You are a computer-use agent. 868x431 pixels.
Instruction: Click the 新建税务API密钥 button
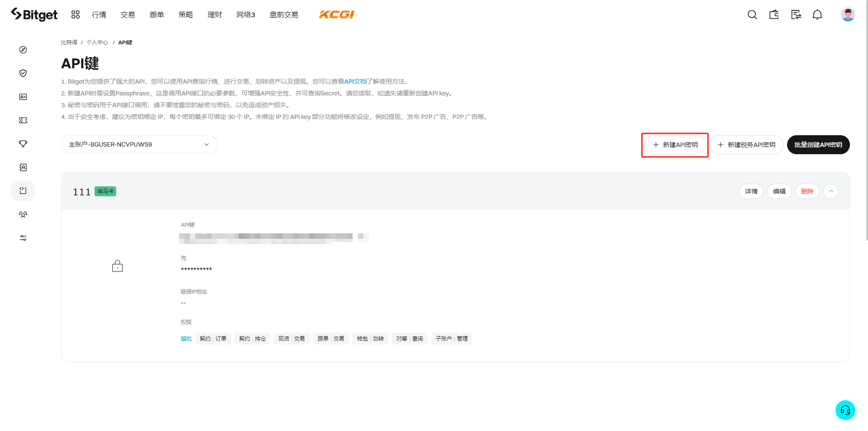point(746,145)
